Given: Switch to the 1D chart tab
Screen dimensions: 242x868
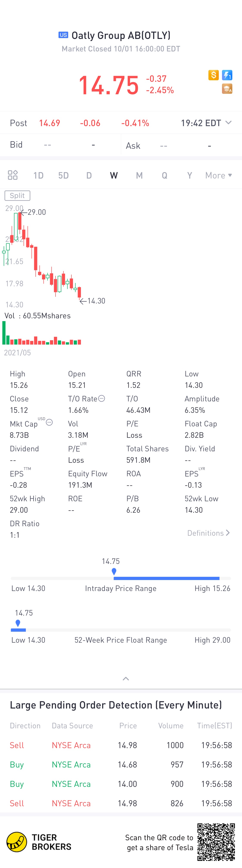Looking at the screenshot, I should tap(38, 175).
